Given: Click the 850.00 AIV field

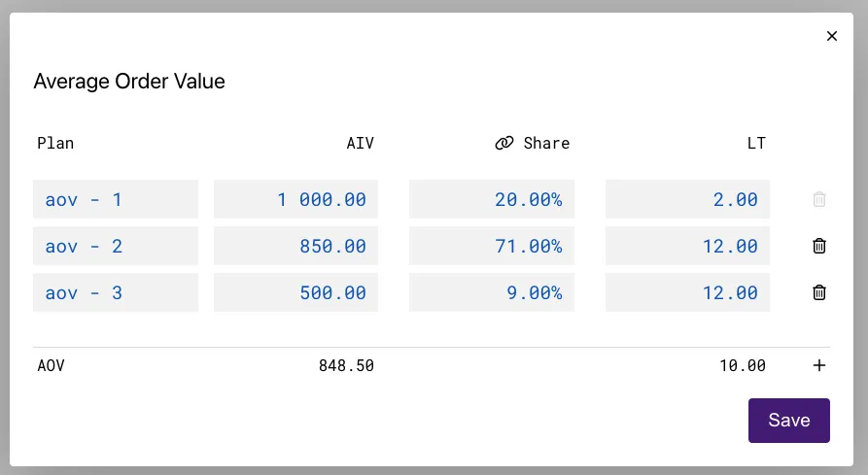Looking at the screenshot, I should [295, 246].
